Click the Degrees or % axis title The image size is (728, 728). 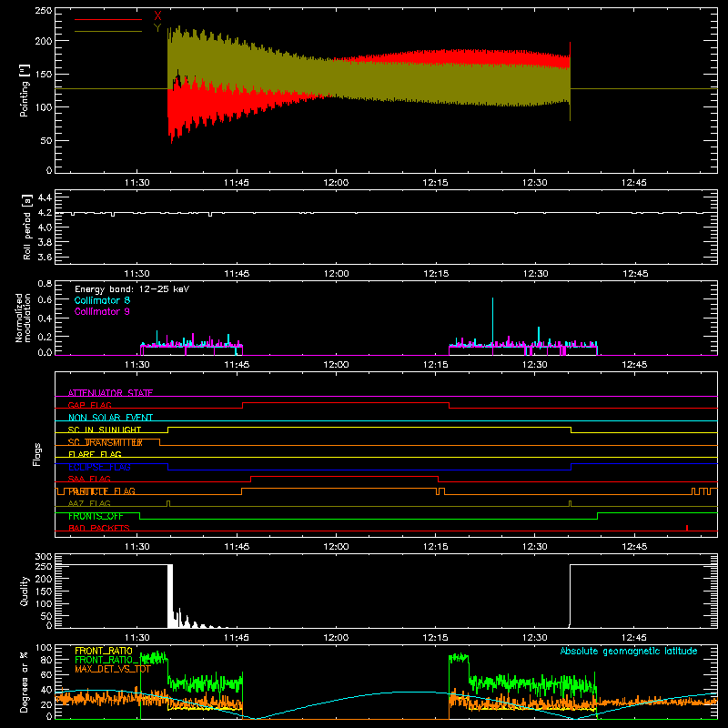pos(25,682)
